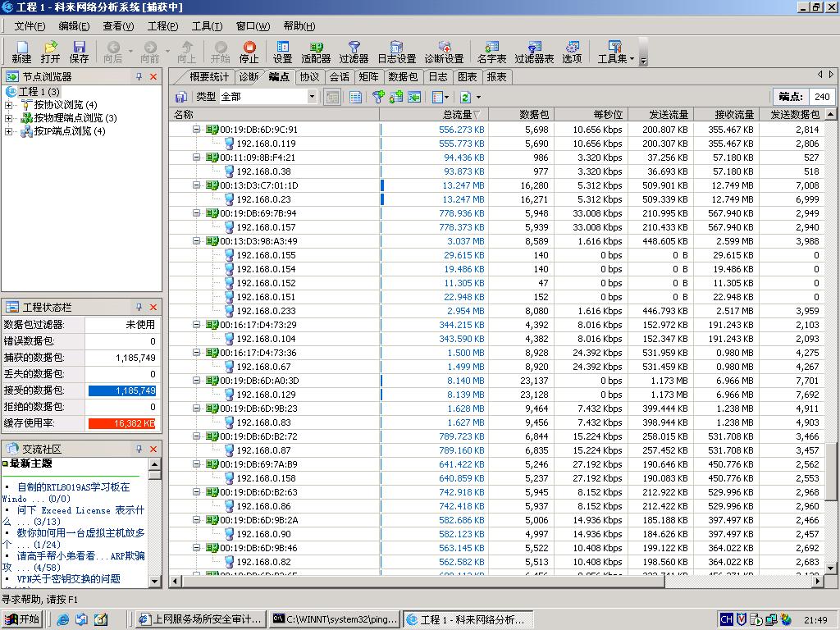The width and height of the screenshot is (840, 630).
Task: Click the 保存 (Save) toolbar icon
Action: tap(80, 52)
